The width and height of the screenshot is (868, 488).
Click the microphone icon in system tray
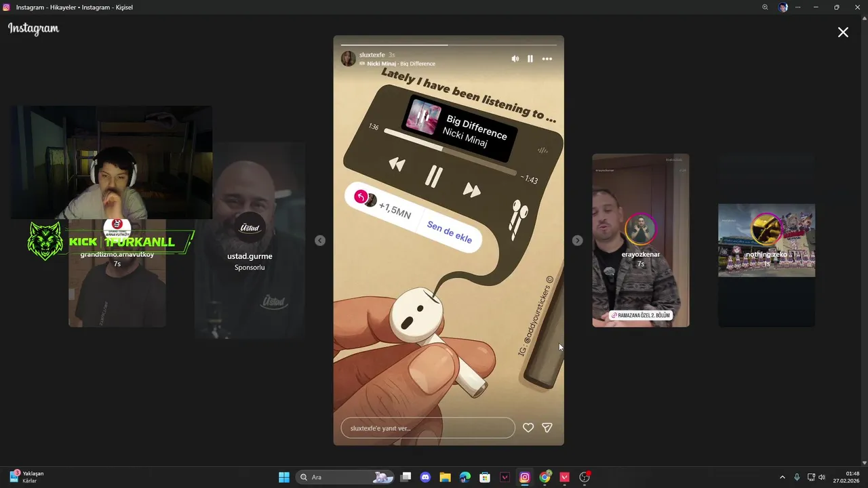point(797,477)
